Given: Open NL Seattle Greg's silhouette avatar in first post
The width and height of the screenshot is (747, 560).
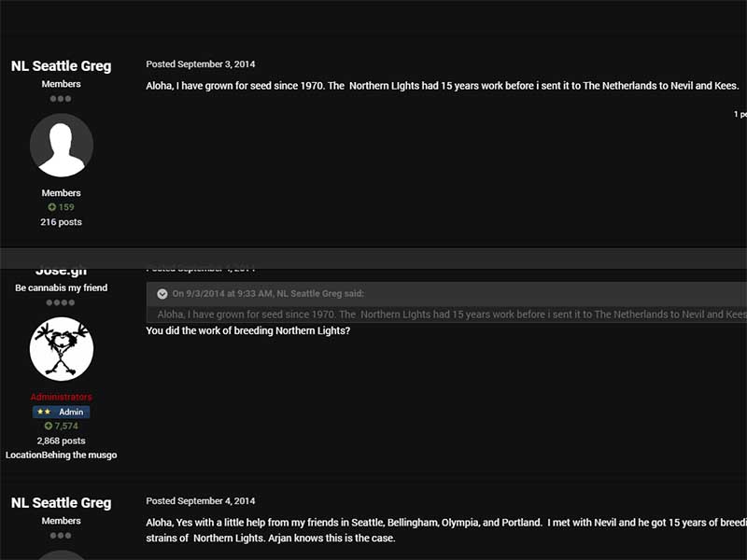Looking at the screenshot, I should 62,146.
